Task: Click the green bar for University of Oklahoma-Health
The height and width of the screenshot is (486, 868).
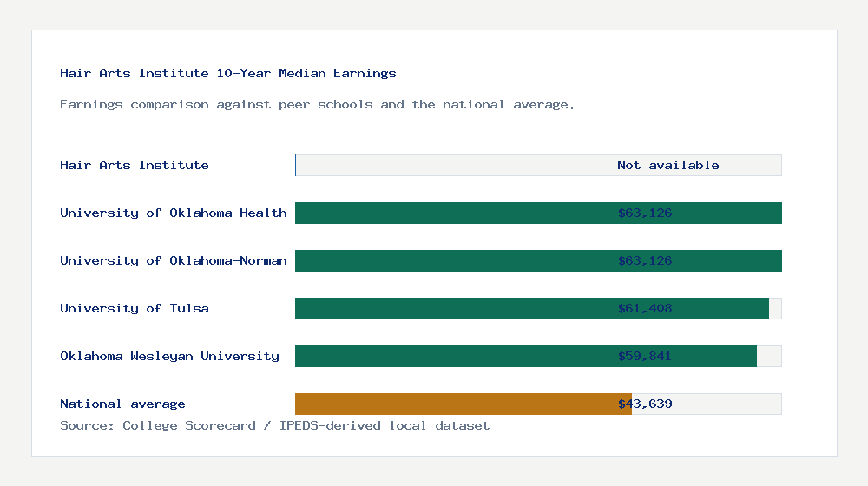Action: pyautogui.click(x=539, y=213)
